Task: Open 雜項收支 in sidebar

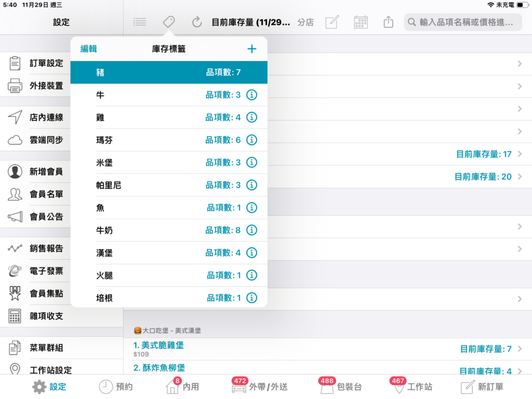Action: 62,316
